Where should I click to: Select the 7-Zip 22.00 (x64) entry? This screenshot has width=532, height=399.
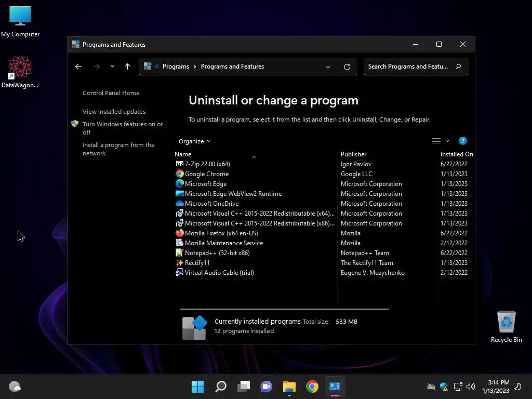click(x=207, y=164)
